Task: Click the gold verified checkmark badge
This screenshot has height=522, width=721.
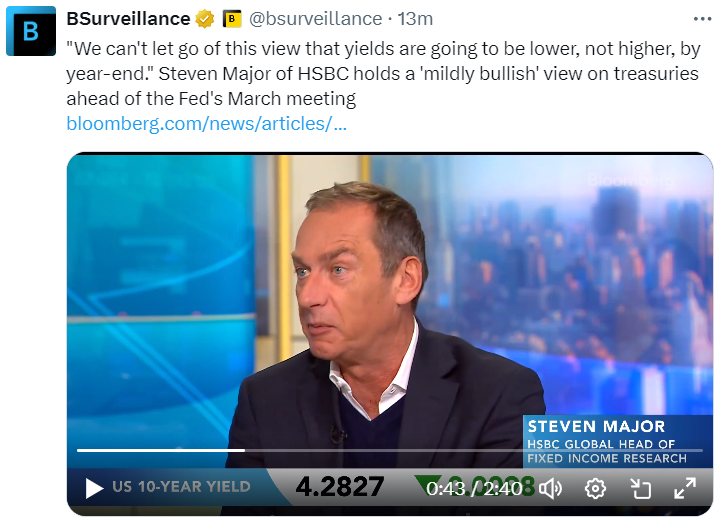Action: [205, 18]
